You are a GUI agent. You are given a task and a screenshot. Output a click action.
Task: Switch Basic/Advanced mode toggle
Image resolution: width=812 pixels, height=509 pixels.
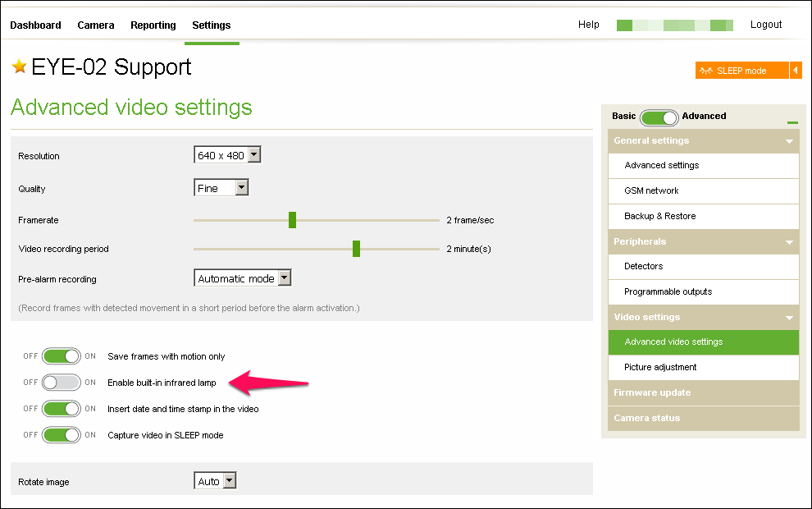659,117
